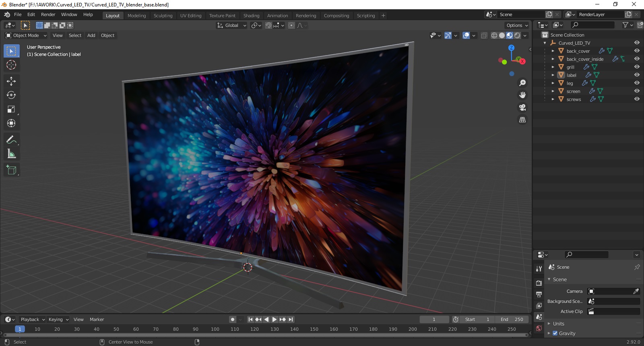This screenshot has width=644, height=346.
Task: Select the Annotate tool
Action: coord(11,140)
